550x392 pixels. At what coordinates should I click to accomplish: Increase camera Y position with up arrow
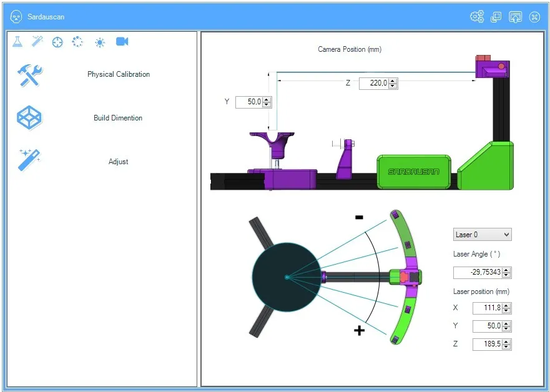[x=267, y=100]
